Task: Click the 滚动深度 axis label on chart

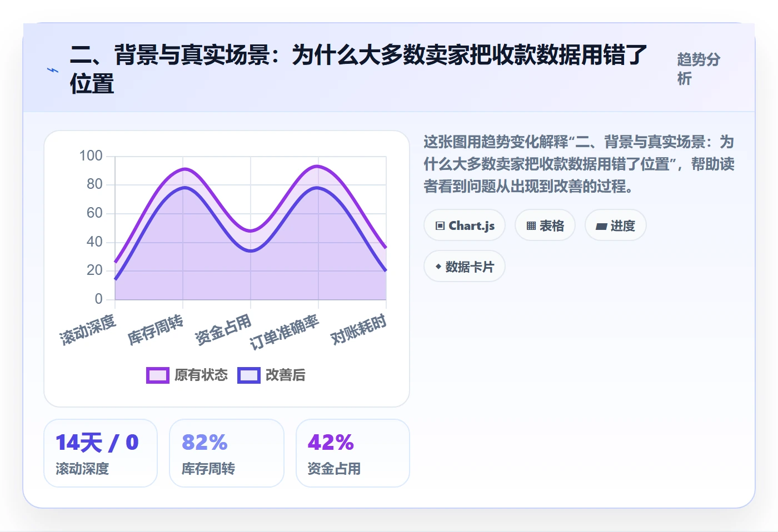Action: [88, 329]
